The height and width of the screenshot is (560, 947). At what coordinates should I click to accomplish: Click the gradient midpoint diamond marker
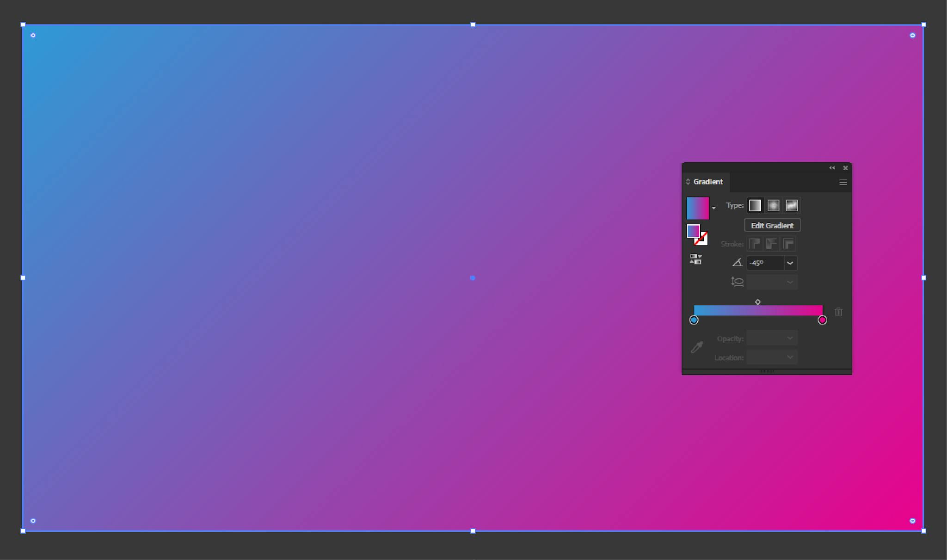tap(757, 302)
